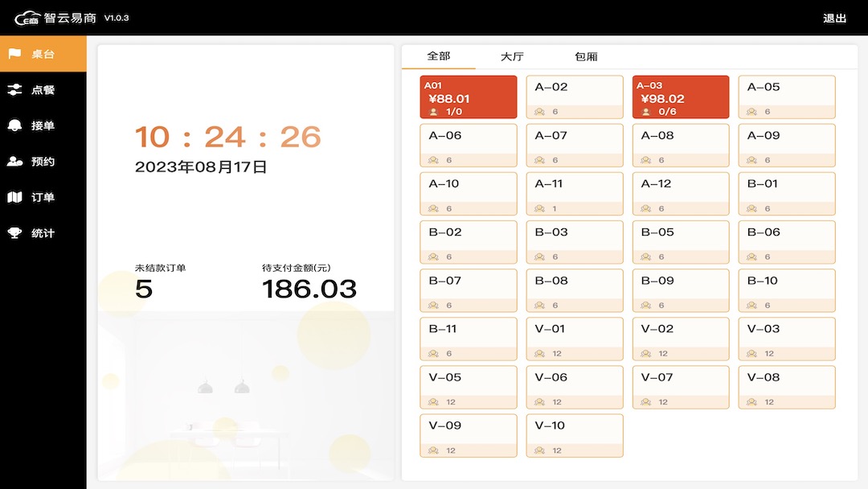The height and width of the screenshot is (489, 868).
Task: Click the 智云易商 cloud logo
Action: (x=27, y=18)
